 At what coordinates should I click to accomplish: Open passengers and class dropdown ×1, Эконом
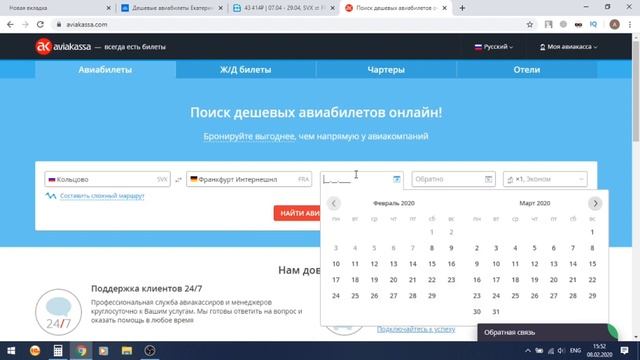click(545, 179)
